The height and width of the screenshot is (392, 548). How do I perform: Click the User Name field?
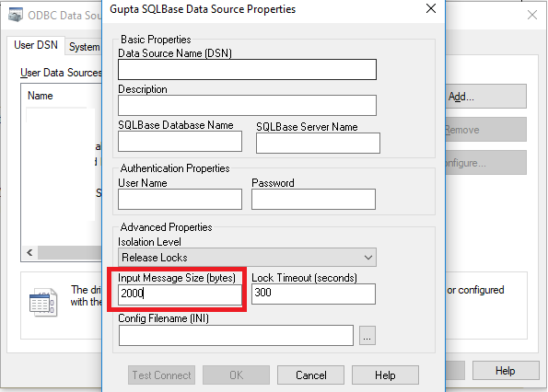(x=180, y=199)
